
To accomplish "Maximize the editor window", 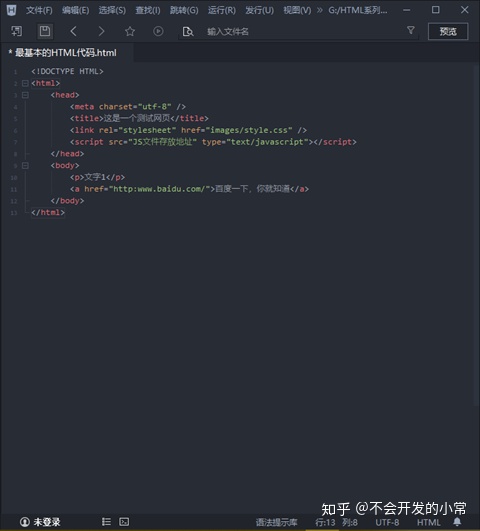I will click(436, 10).
